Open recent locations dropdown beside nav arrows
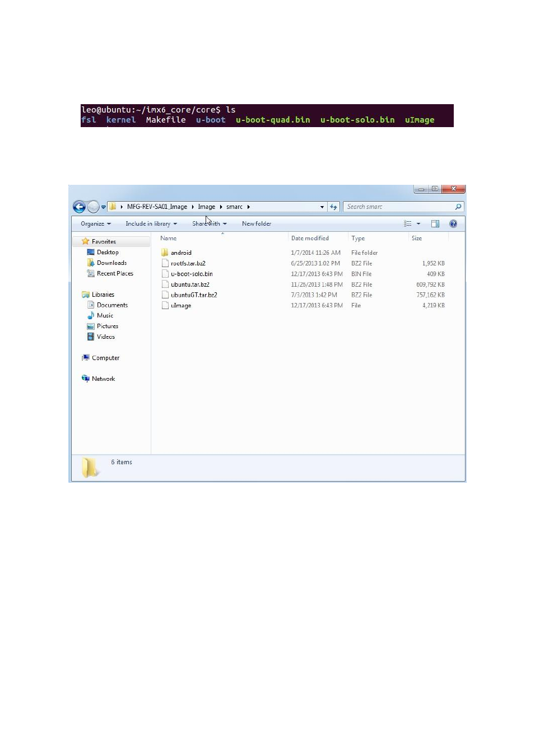The image size is (535, 756). pyautogui.click(x=103, y=207)
